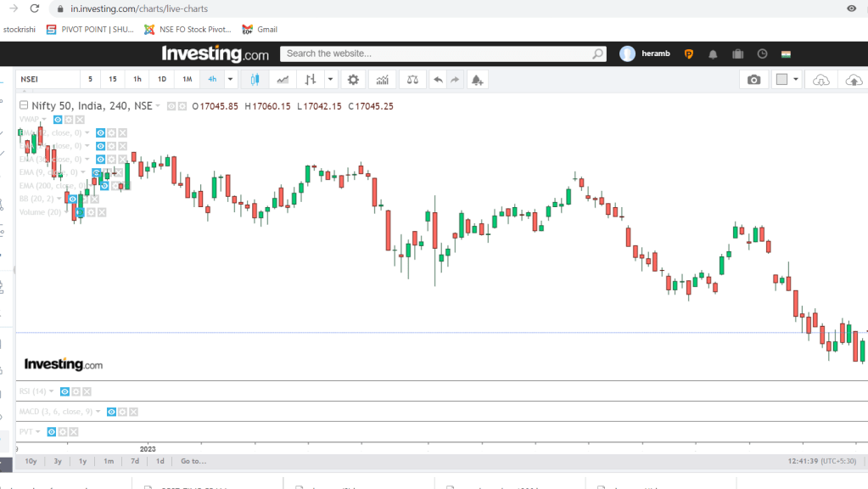Create an alert with bell-plus icon
The image size is (868, 489).
477,80
